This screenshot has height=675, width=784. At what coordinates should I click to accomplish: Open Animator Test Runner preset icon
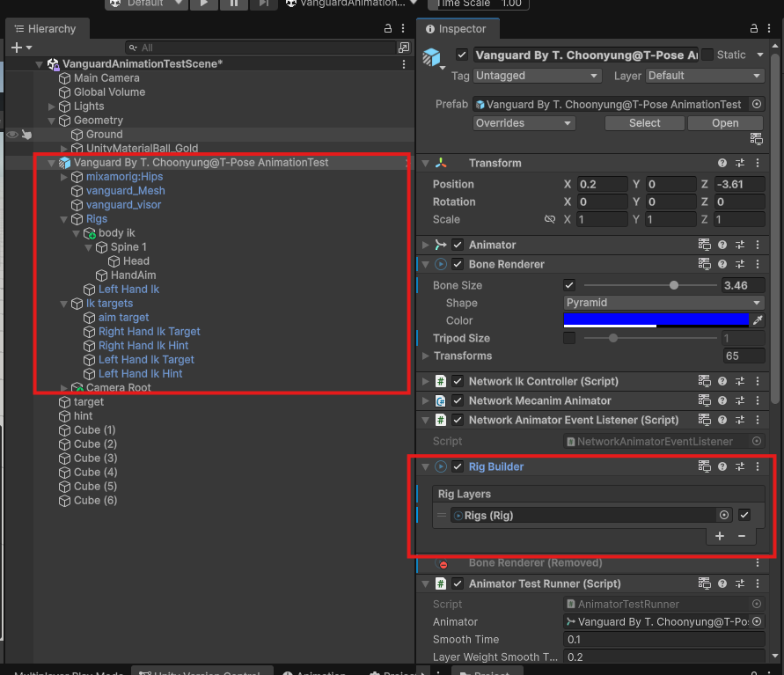[x=740, y=583]
